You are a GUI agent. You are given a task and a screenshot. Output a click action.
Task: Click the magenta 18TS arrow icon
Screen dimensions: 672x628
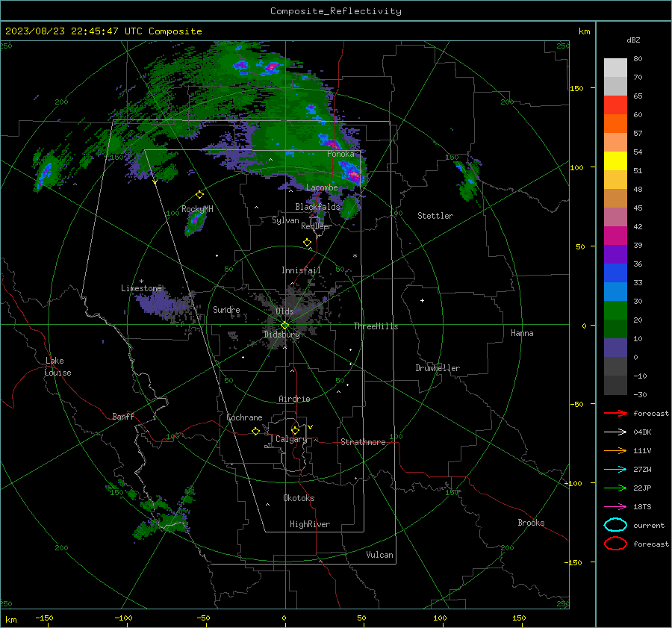pyautogui.click(x=615, y=507)
